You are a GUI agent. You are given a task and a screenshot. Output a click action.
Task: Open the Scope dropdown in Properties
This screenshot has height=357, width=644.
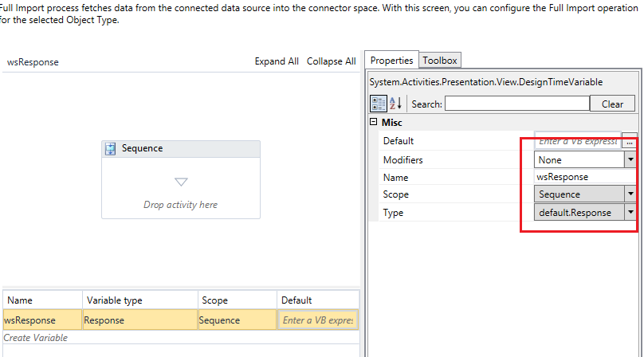click(630, 194)
